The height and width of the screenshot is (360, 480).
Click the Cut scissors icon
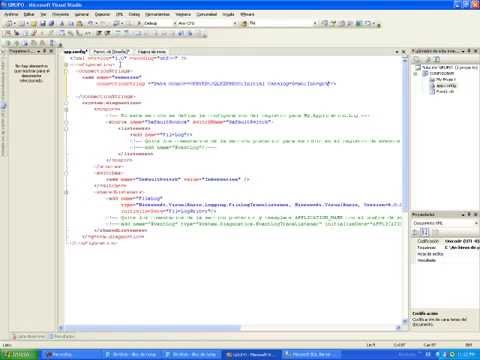point(62,23)
